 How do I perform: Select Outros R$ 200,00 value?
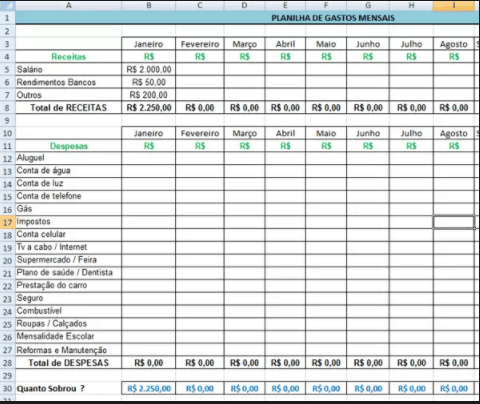[149, 95]
